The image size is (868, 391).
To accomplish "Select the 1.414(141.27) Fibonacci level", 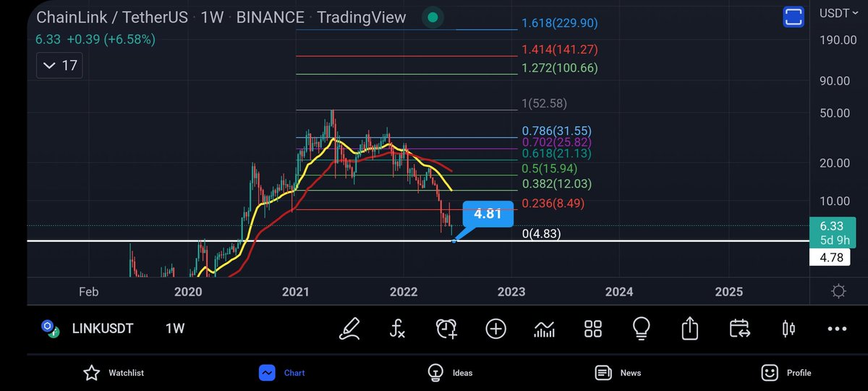I will (560, 49).
